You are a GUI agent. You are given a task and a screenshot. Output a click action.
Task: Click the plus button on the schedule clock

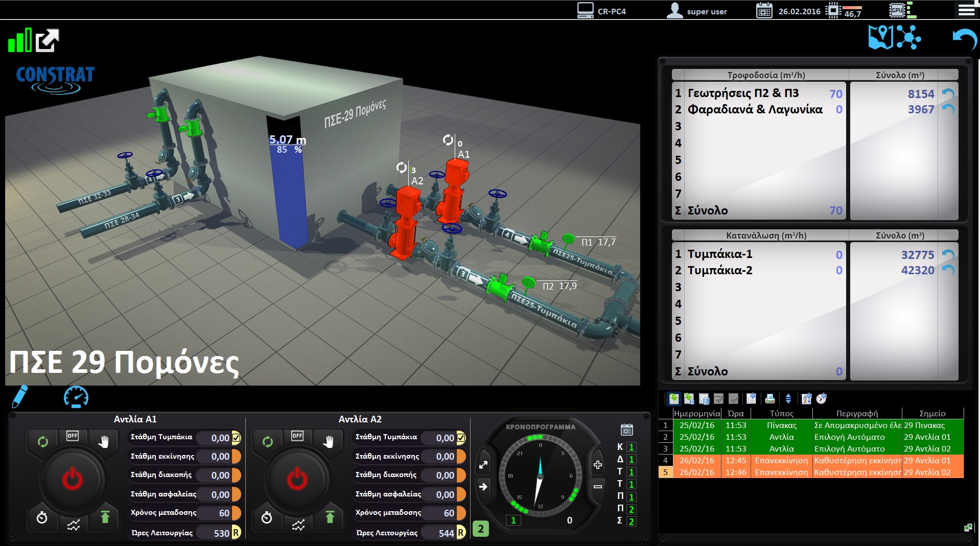[597, 465]
